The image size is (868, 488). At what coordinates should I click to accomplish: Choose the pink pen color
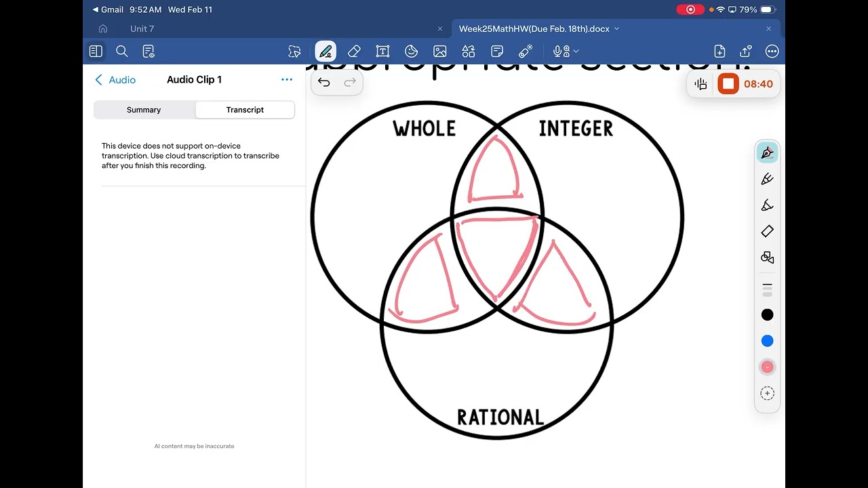(x=768, y=367)
